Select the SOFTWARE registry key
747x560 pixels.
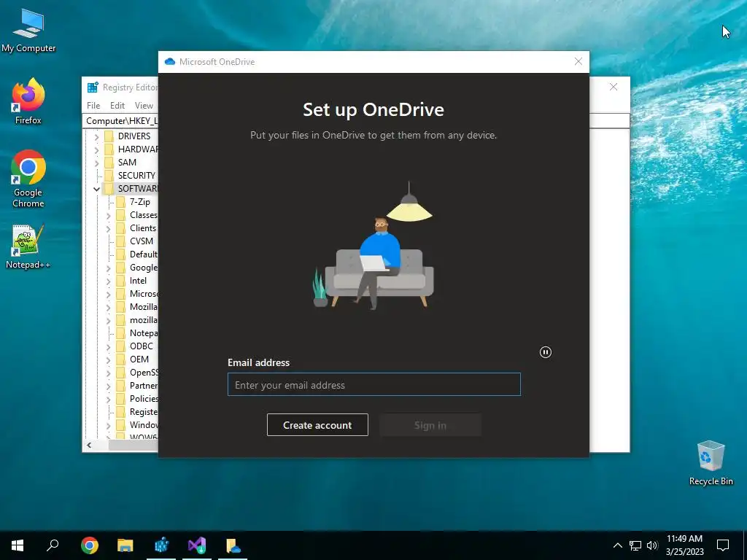[x=138, y=189]
